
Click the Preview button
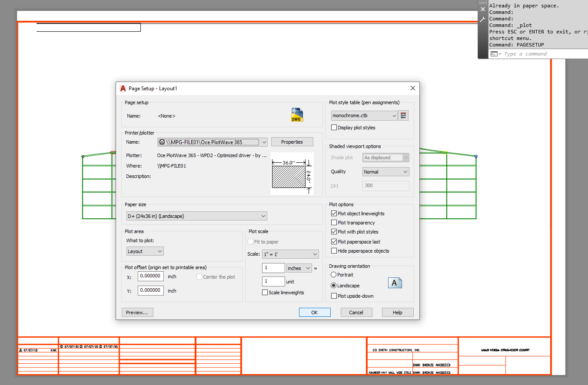click(x=137, y=312)
